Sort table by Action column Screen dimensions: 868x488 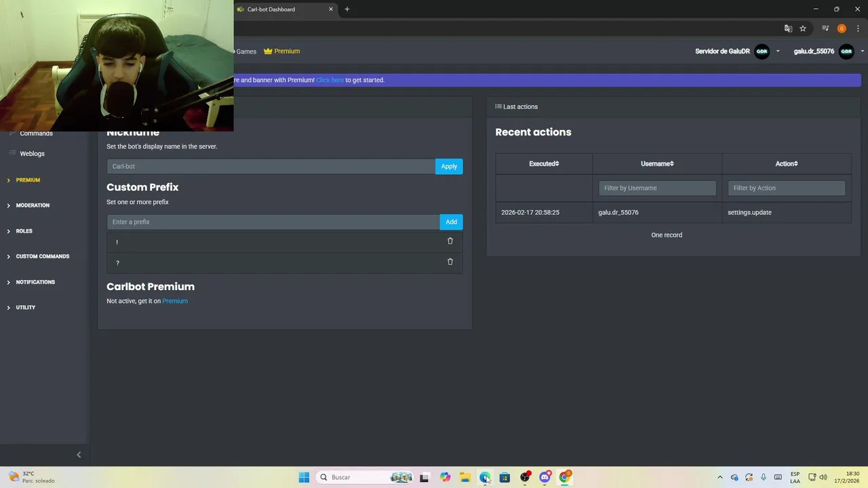pos(787,163)
